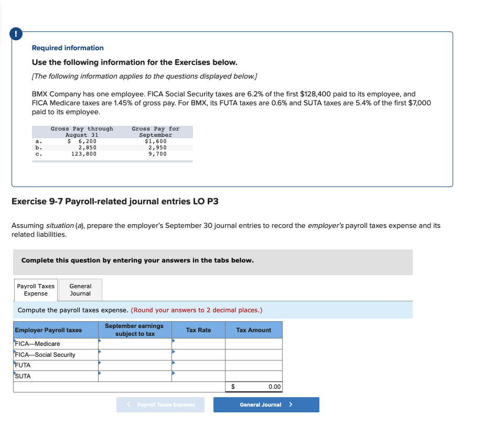Expand the SUTA row label selector
Screen dimensions: 504x437
tap(16, 373)
